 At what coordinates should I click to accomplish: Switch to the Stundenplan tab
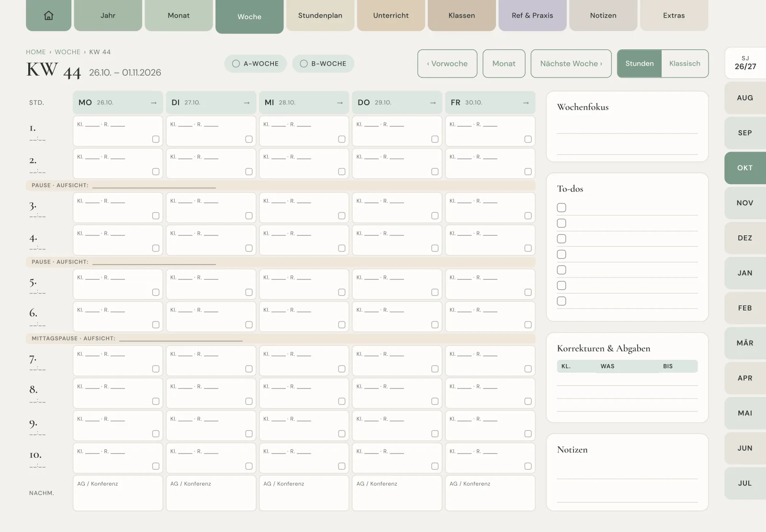tap(320, 15)
